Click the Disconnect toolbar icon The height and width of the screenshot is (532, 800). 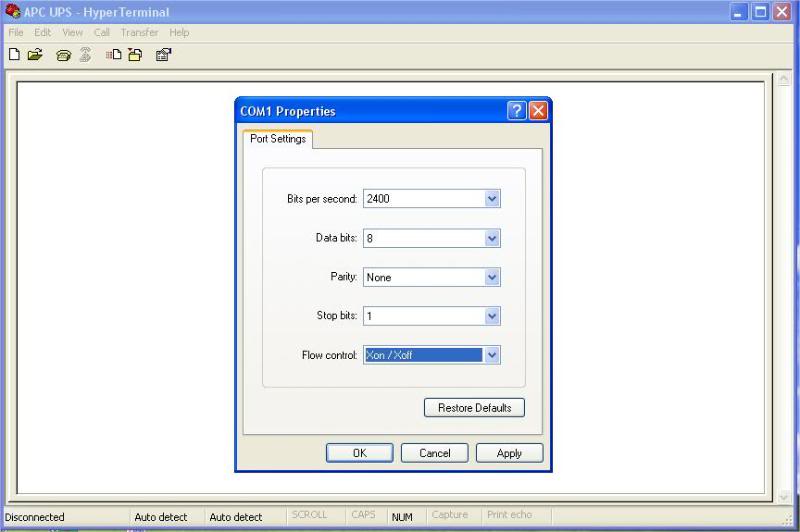point(85,55)
